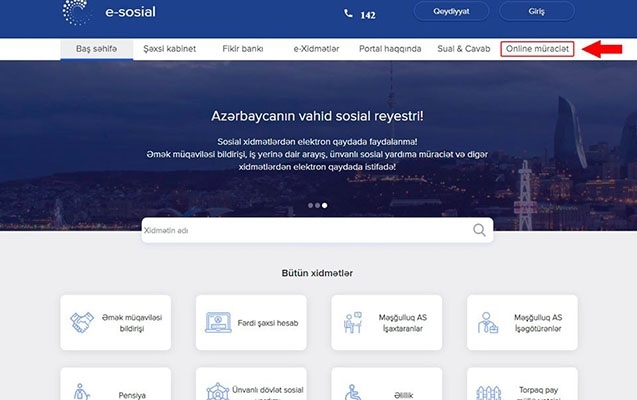Viewport: 637px width, 400px height.
Task: Open the Şəxsi kabinet menu item
Action: click(169, 49)
